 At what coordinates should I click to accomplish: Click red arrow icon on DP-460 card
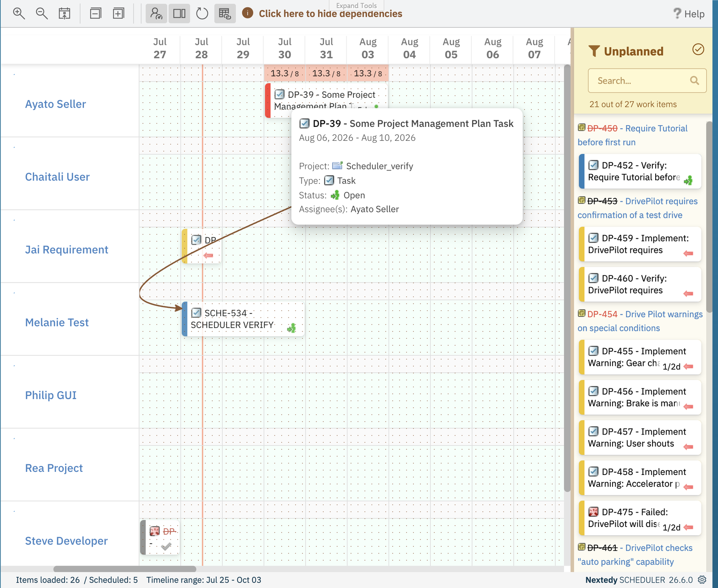688,294
